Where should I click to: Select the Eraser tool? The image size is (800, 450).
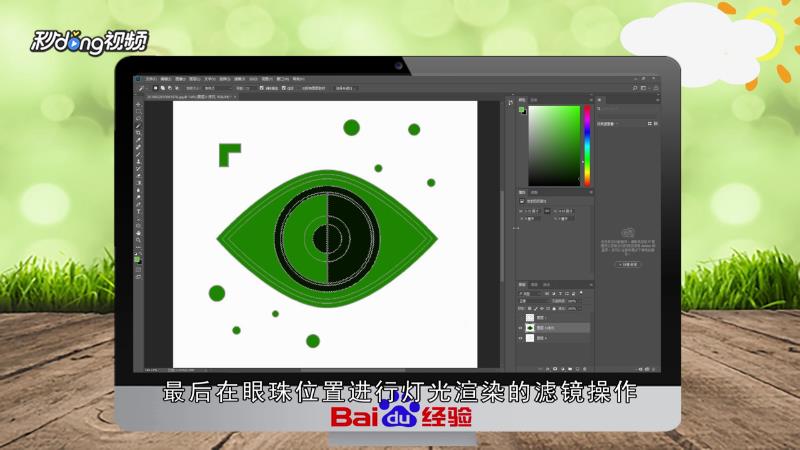point(138,176)
